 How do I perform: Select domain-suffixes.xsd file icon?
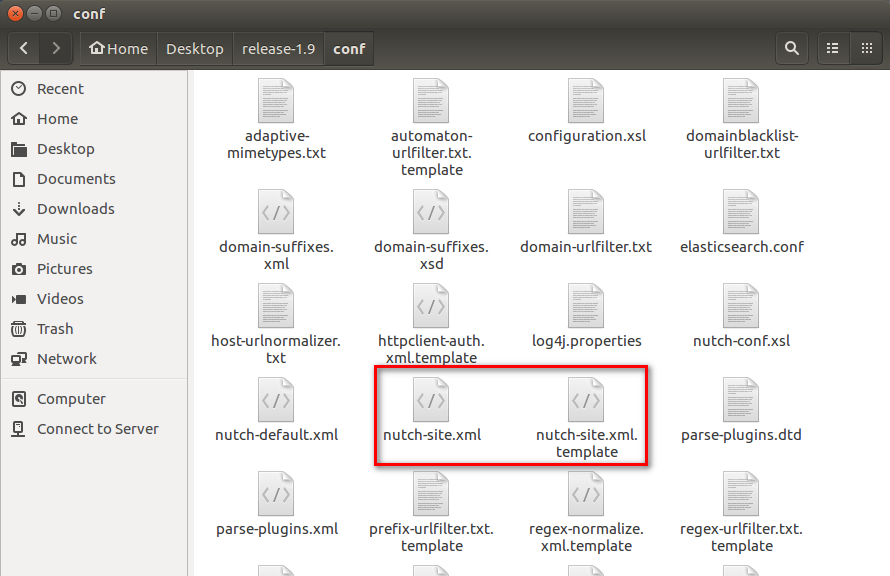point(431,212)
